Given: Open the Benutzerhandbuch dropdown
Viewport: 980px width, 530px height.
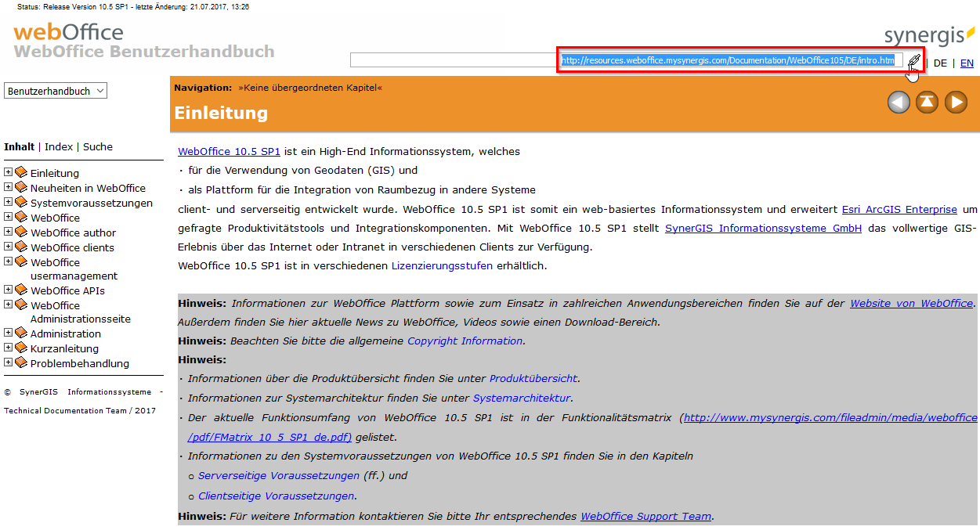Looking at the screenshot, I should pyautogui.click(x=56, y=91).
